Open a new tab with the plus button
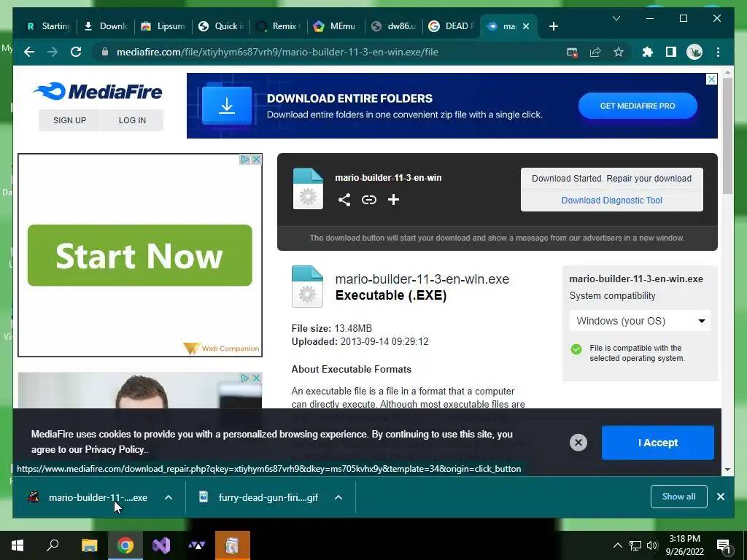The height and width of the screenshot is (560, 747). (x=553, y=27)
